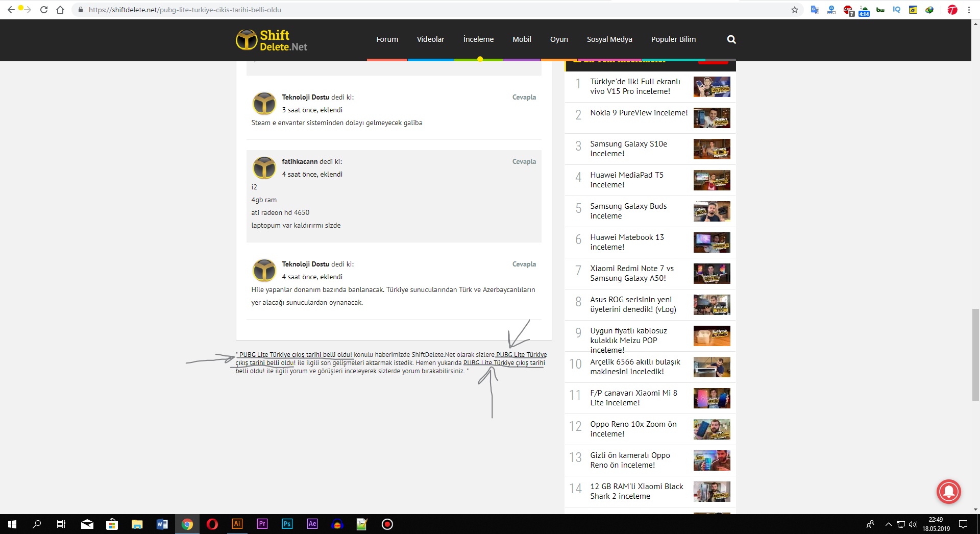Open the yellow n extension
The width and height of the screenshot is (980, 534).
[913, 10]
